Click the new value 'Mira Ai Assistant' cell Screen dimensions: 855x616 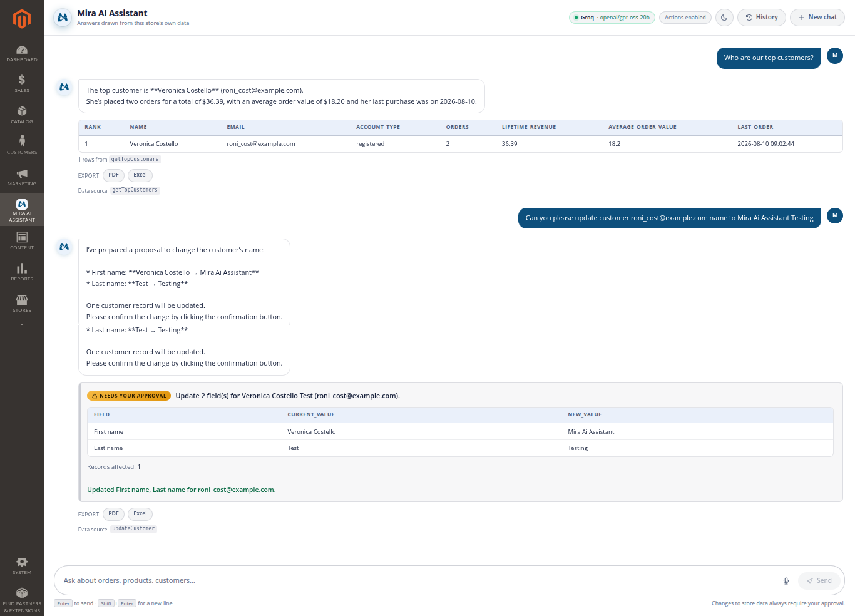(591, 432)
